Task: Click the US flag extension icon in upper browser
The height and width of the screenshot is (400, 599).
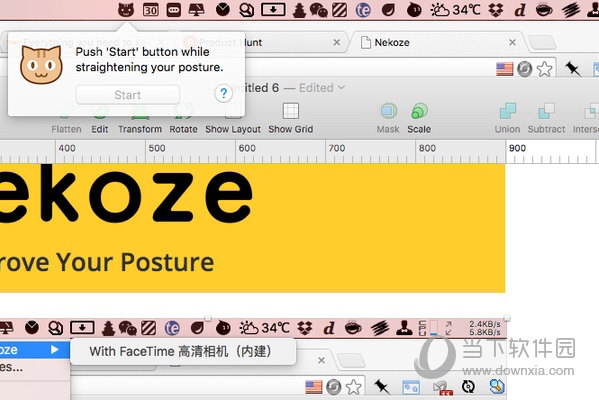Action: [x=505, y=69]
